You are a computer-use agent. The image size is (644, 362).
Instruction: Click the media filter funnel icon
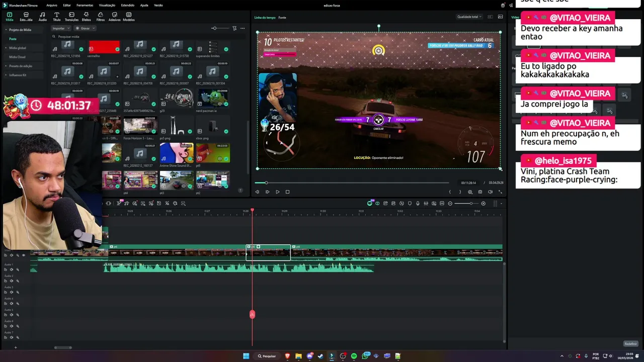tap(234, 28)
